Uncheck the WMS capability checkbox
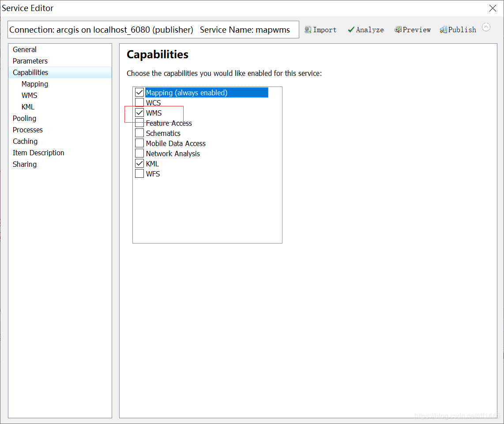The image size is (504, 424). 139,113
